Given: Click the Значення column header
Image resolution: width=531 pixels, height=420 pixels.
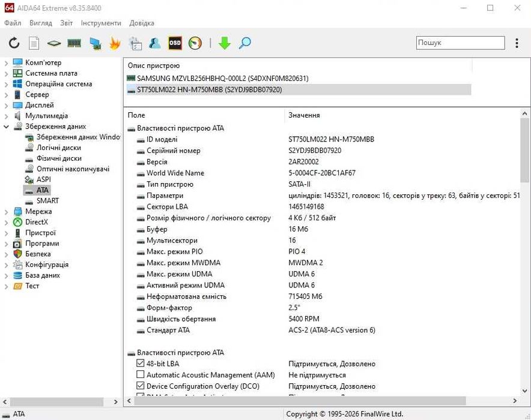Looking at the screenshot, I should (402, 115).
